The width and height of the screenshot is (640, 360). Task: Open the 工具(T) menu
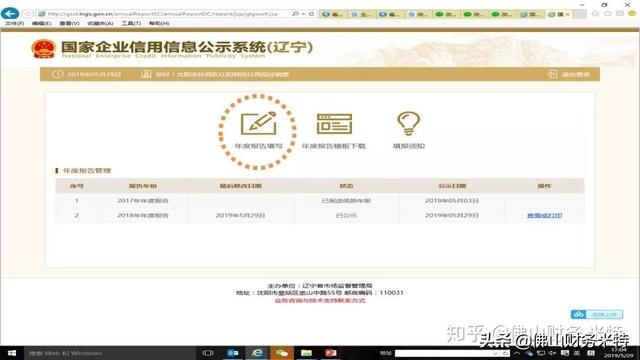click(x=131, y=24)
